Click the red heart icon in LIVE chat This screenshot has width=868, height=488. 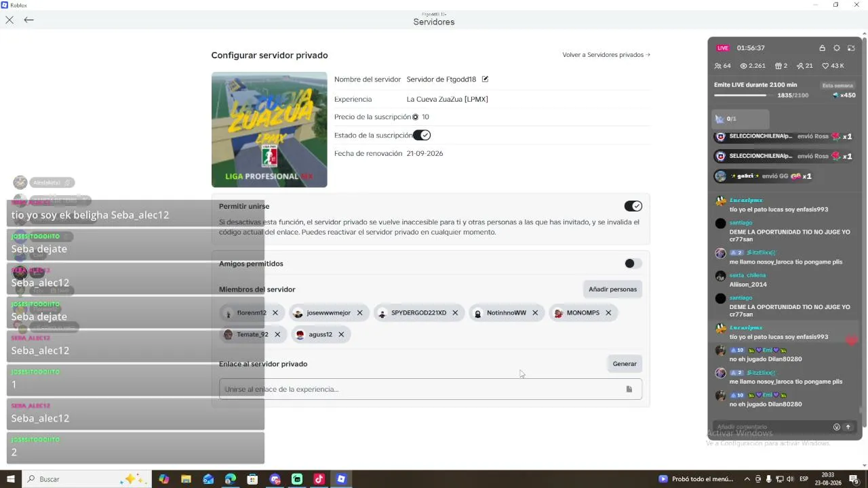(851, 340)
